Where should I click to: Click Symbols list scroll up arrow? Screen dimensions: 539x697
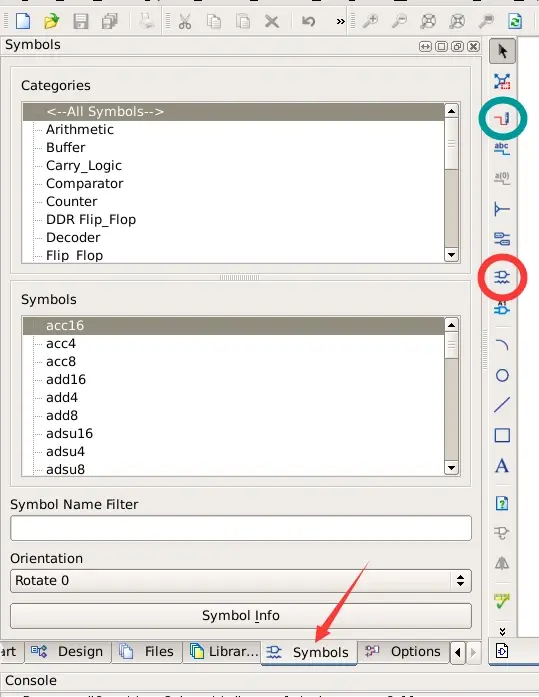pos(451,325)
